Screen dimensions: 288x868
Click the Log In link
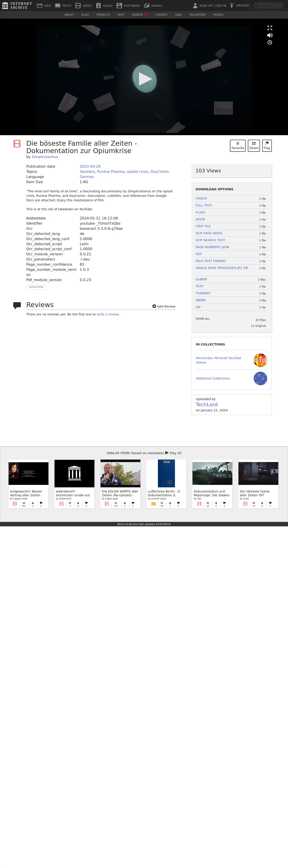tap(221, 6)
